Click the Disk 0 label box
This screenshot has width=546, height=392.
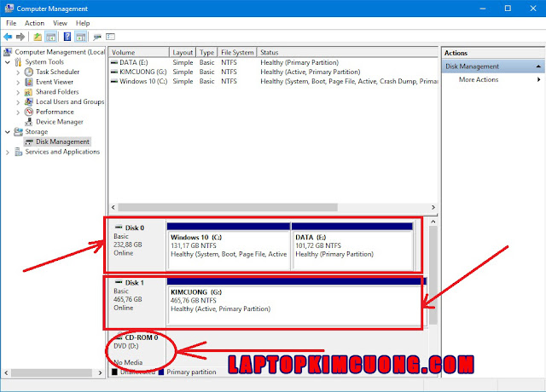coord(136,245)
